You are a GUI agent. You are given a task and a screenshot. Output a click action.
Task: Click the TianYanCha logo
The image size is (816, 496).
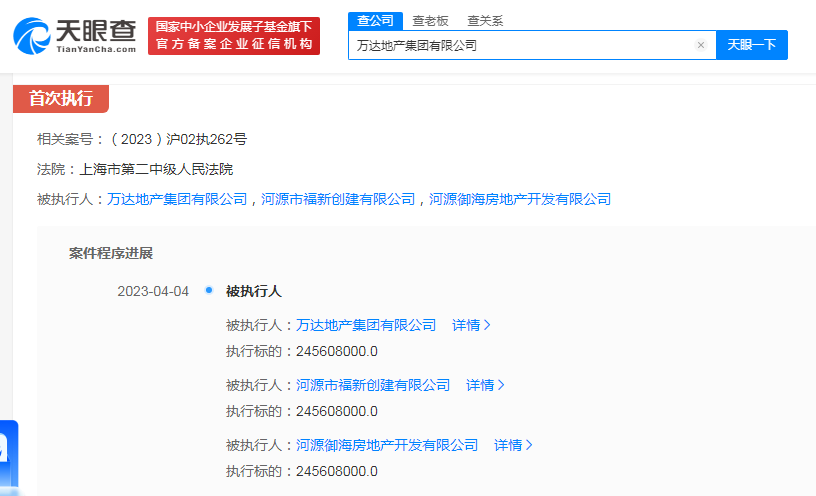74,35
